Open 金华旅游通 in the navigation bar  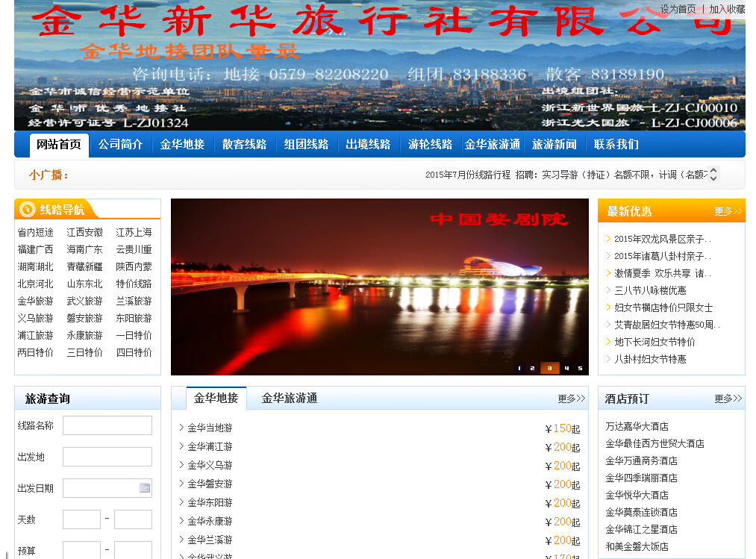(x=493, y=144)
